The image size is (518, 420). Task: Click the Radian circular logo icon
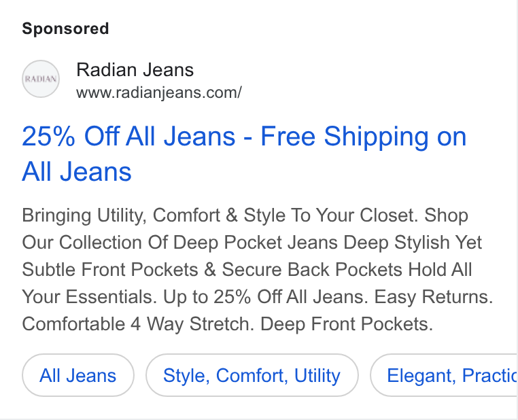coord(41,79)
